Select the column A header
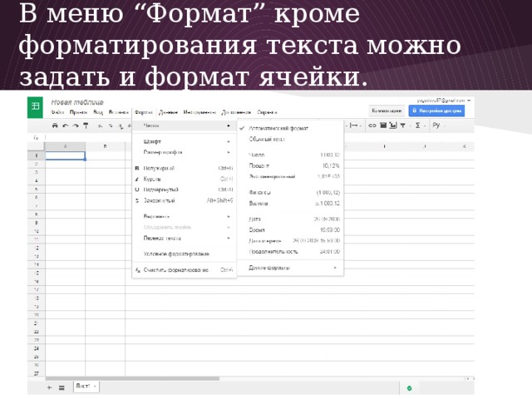The height and width of the screenshot is (399, 532). click(x=65, y=146)
